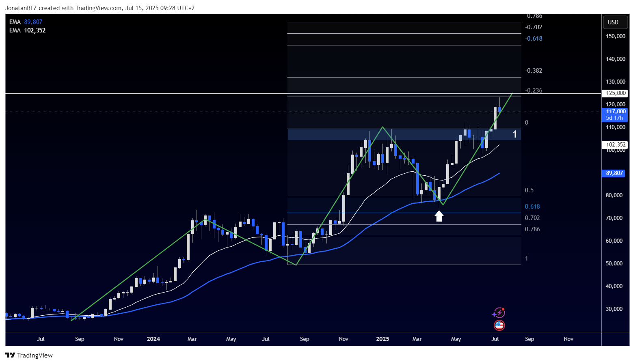This screenshot has width=635, height=364.
Task: Open the US flag economic event icon
Action: (499, 325)
